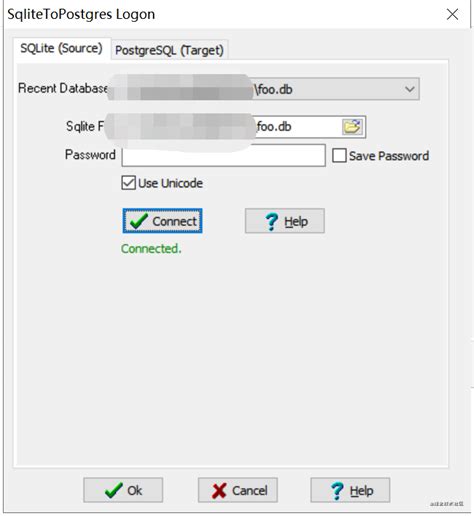The image size is (474, 516).
Task: Enable the Save Password checkbox
Action: (339, 156)
